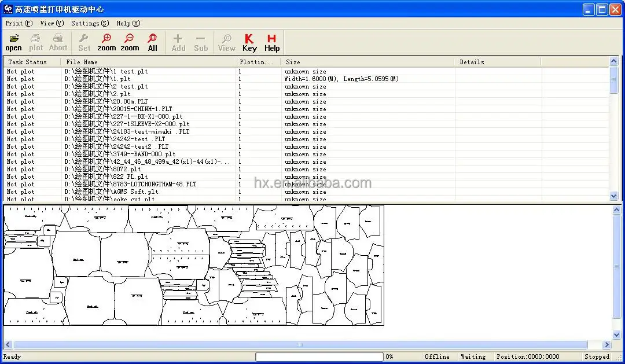The height and width of the screenshot is (364, 625).
Task: Click the preview horizontal scrollbar thumb
Action: coord(300,344)
